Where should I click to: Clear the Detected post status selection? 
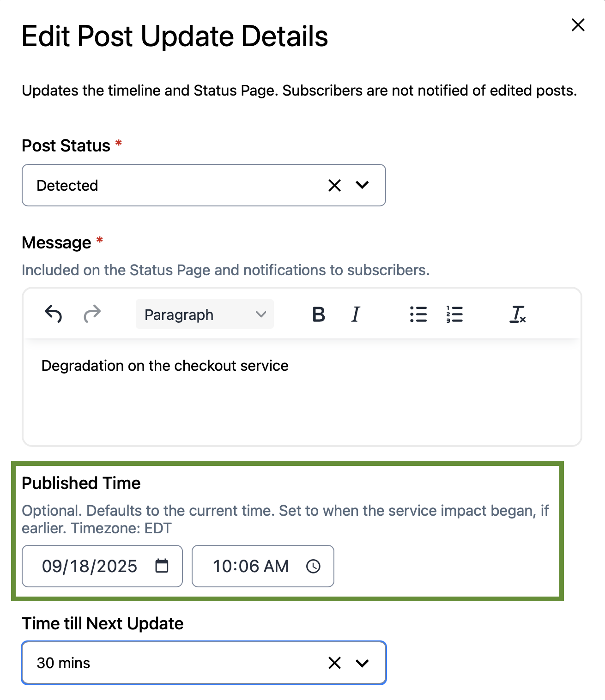[335, 186]
